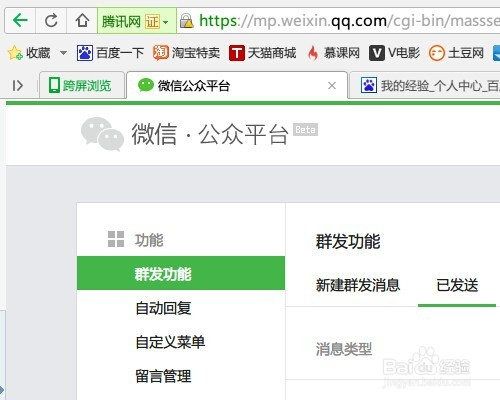Expand the arrow next to 收藏
Viewport: 500px width, 400px height.
click(x=63, y=53)
